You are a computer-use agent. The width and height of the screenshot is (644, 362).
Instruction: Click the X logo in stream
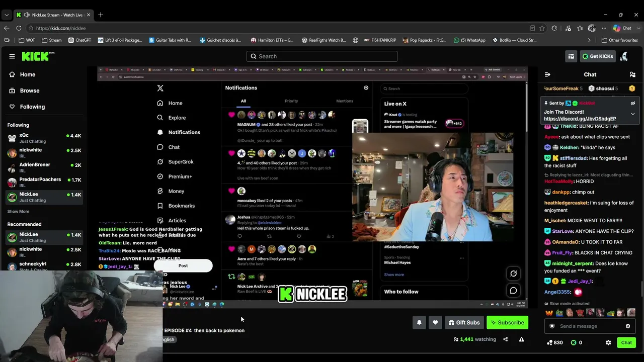160,88
